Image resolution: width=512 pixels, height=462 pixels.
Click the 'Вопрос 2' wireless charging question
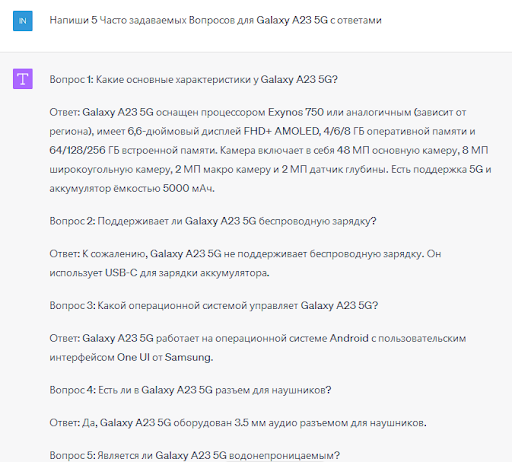pos(213,221)
